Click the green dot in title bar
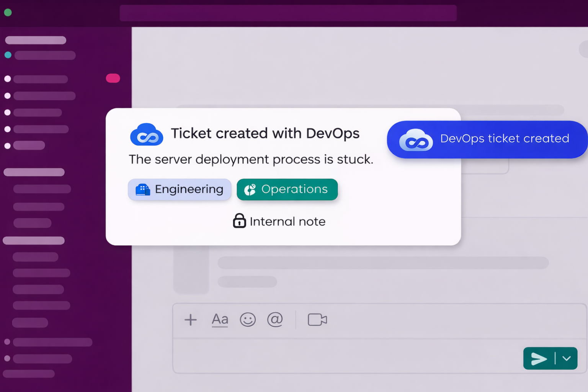 tap(8, 12)
